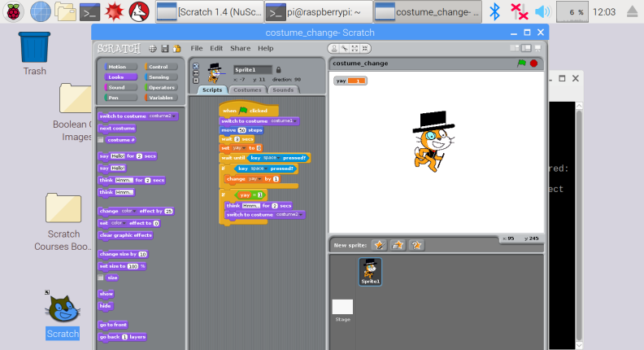The image size is (644, 350).
Task: Choose new sprite from file
Action: pos(398,245)
